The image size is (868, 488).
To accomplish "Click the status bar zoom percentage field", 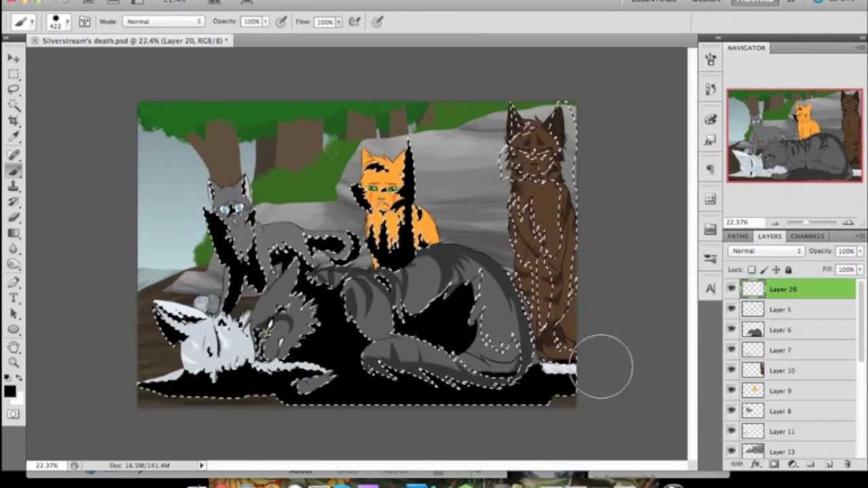I will click(47, 466).
